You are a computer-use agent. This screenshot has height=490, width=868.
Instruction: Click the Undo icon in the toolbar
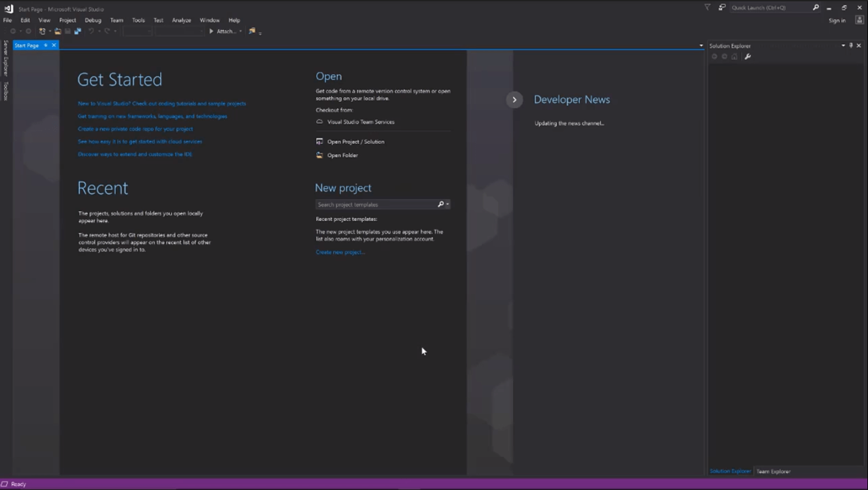click(92, 31)
